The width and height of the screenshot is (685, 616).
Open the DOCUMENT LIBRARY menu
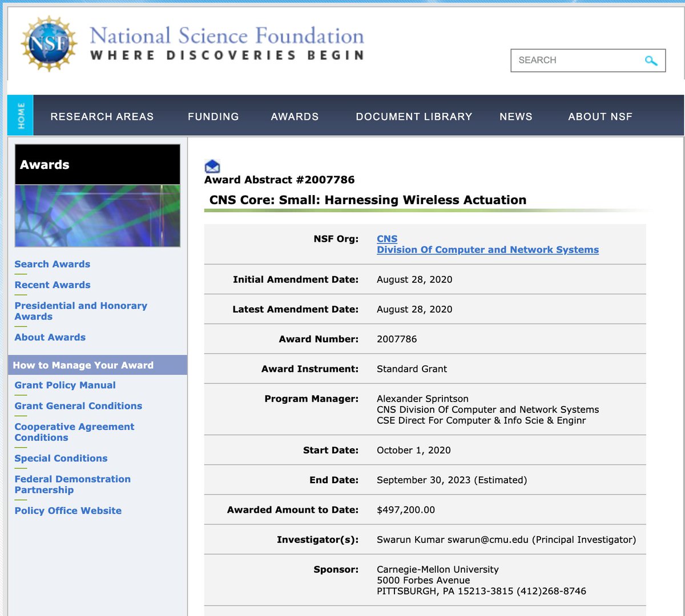pos(414,116)
